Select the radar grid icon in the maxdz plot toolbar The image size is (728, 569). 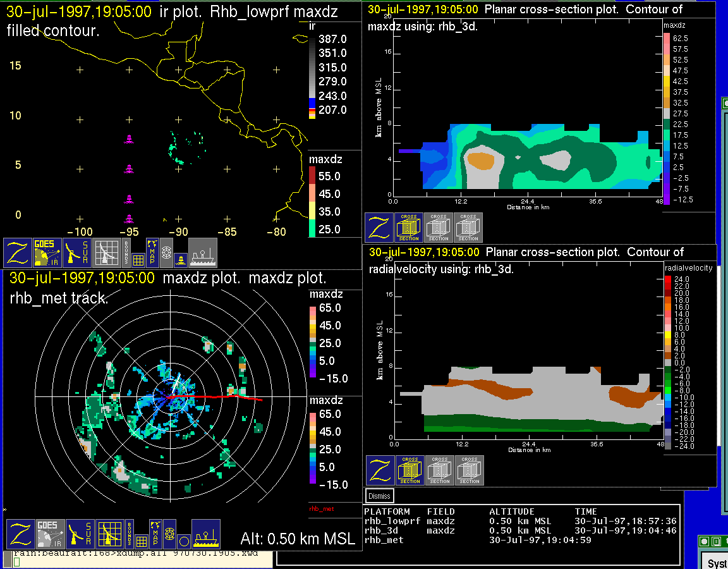pos(110,534)
